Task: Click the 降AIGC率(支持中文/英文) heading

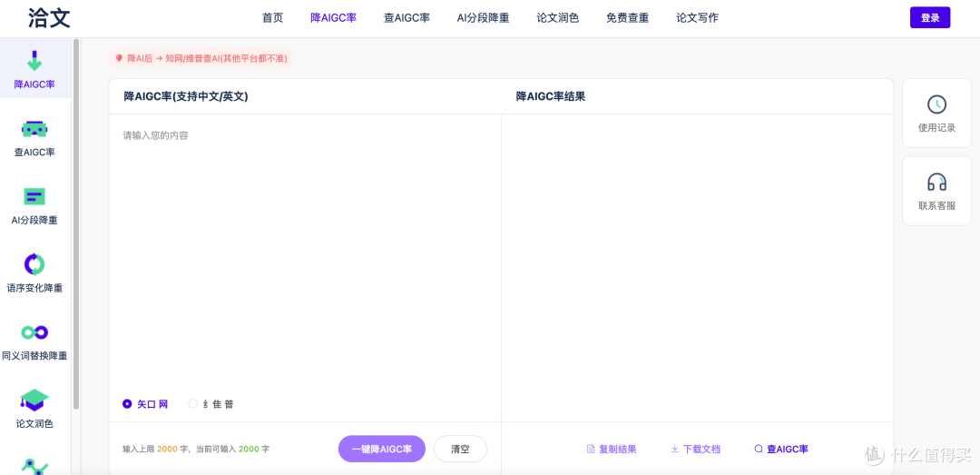Action: coord(186,96)
